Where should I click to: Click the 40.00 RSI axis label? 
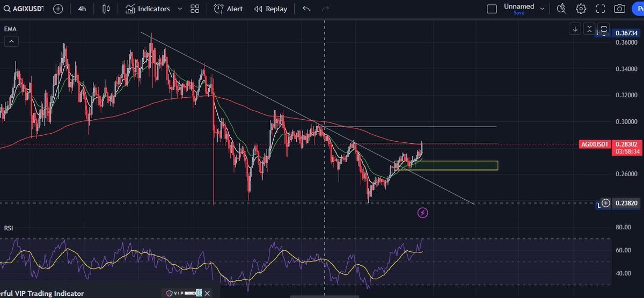click(623, 273)
